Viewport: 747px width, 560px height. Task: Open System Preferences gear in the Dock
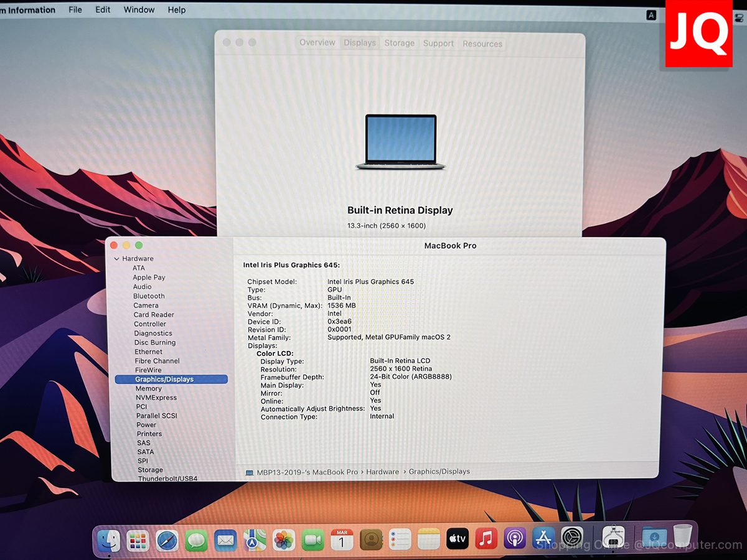point(572,538)
